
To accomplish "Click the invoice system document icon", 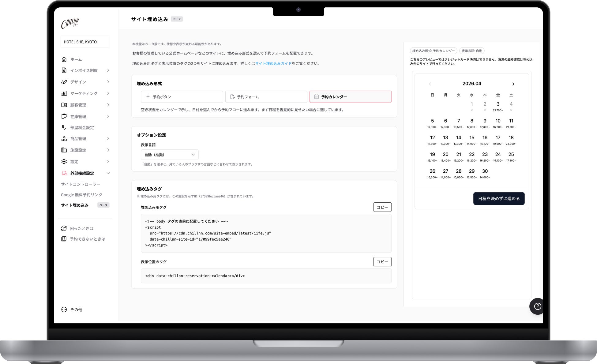I will click(64, 70).
